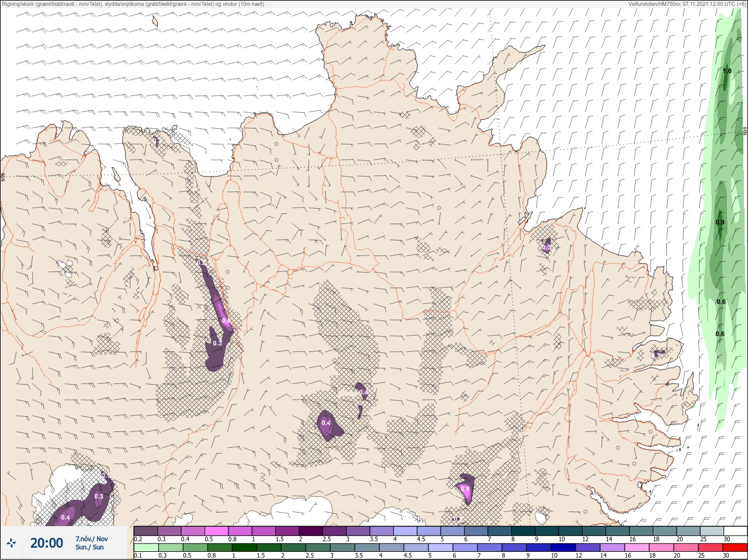The width and height of the screenshot is (748, 560).
Task: Click the date label '7.nóv./ Nov'
Action: (91, 539)
